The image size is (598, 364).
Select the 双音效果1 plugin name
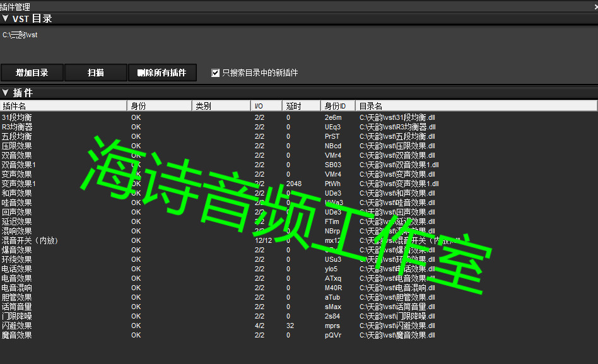point(19,165)
